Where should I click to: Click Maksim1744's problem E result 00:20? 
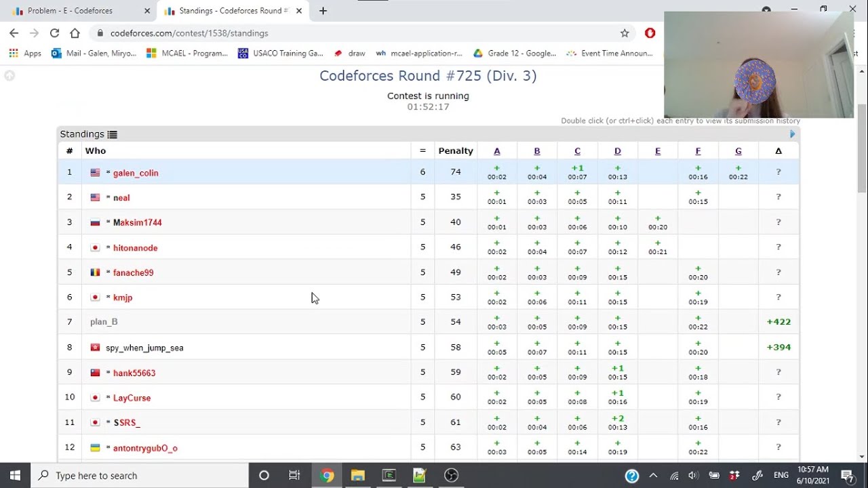(658, 222)
